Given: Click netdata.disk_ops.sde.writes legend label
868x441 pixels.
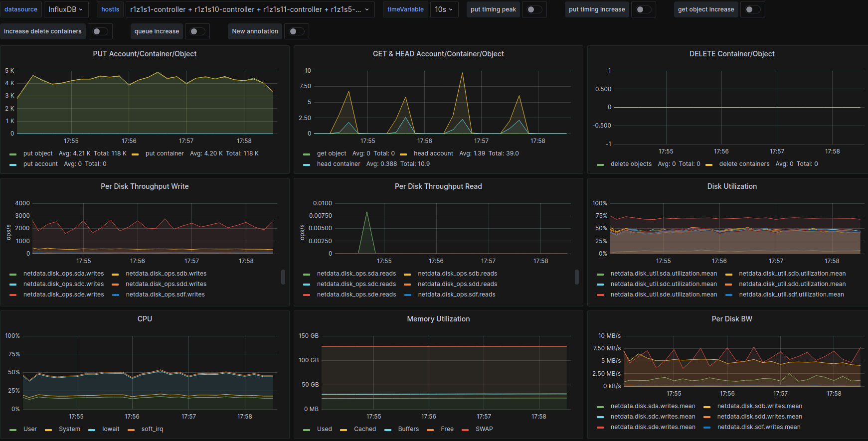Looking at the screenshot, I should tap(63, 294).
